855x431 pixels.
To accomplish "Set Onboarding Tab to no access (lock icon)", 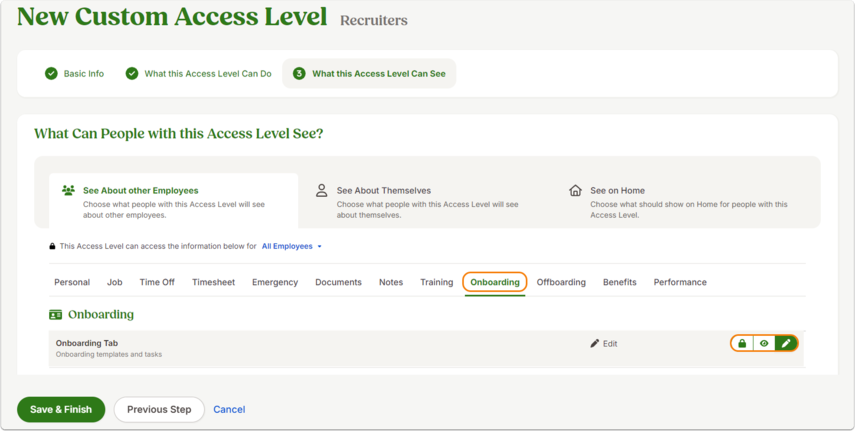I will tap(742, 343).
